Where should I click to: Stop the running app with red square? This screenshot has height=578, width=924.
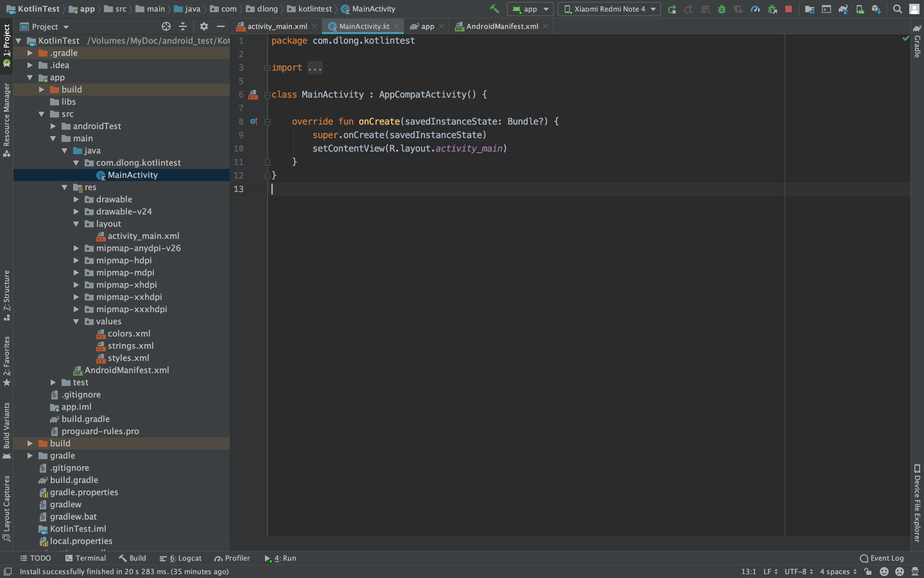[x=789, y=9]
